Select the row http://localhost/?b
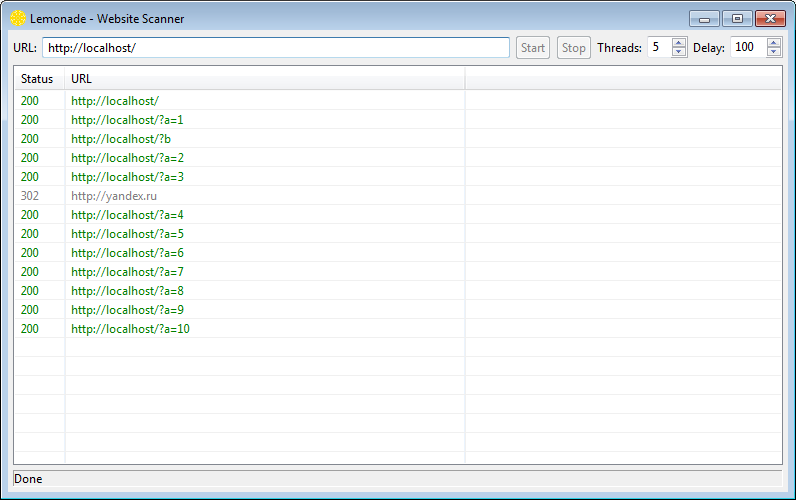This screenshot has height=500, width=796. pyautogui.click(x=397, y=139)
